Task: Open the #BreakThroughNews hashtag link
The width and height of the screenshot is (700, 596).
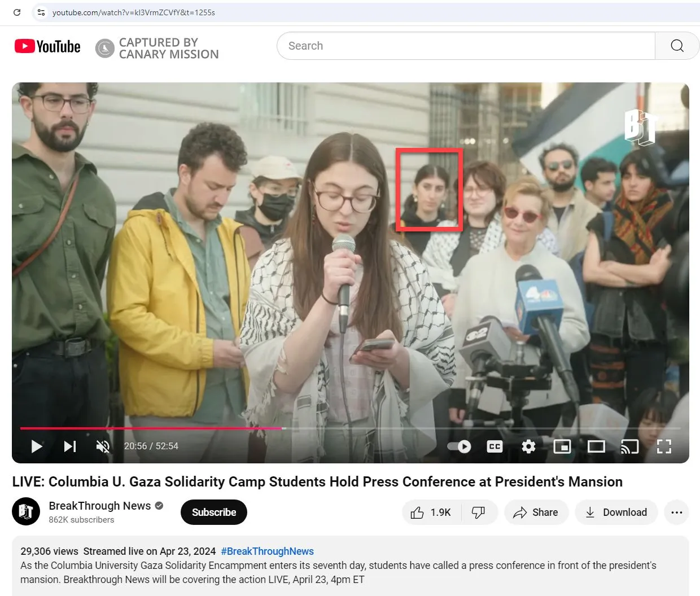Action: tap(267, 551)
